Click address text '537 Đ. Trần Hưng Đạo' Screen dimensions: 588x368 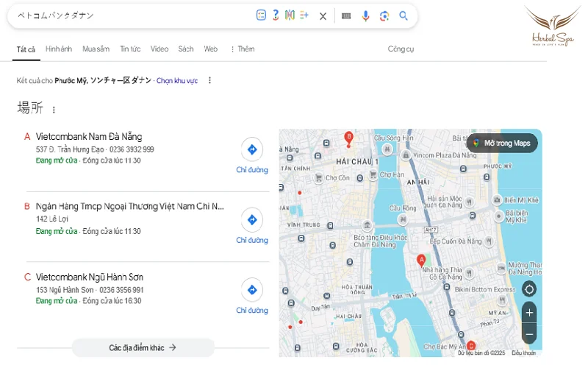tap(70, 149)
